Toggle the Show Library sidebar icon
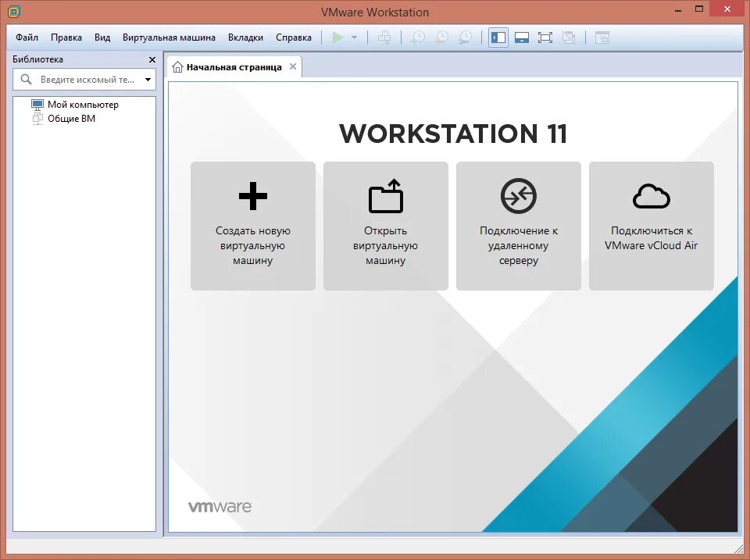 [x=498, y=37]
